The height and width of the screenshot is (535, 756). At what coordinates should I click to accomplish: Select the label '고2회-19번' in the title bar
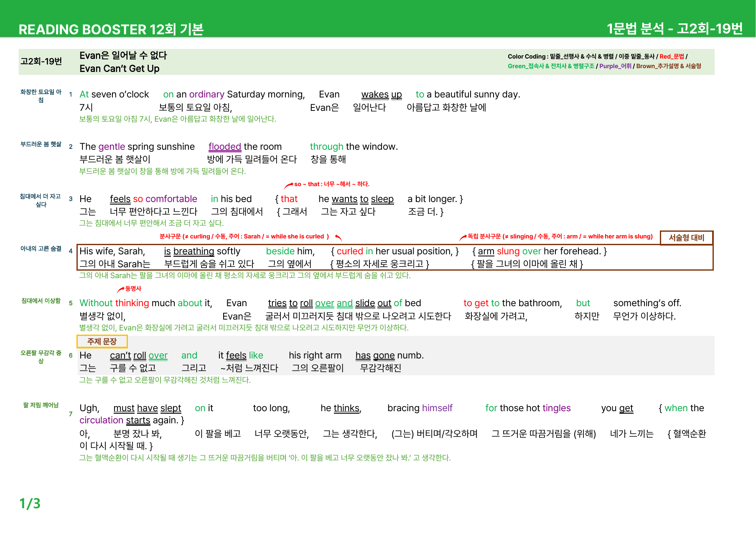tap(41, 61)
